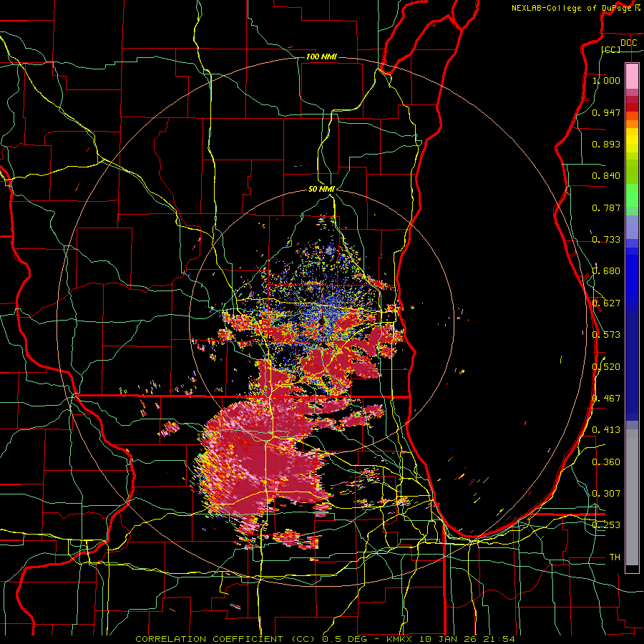644x644 pixels.
Task: Click the TH threshold label
Action: pyautogui.click(x=615, y=557)
